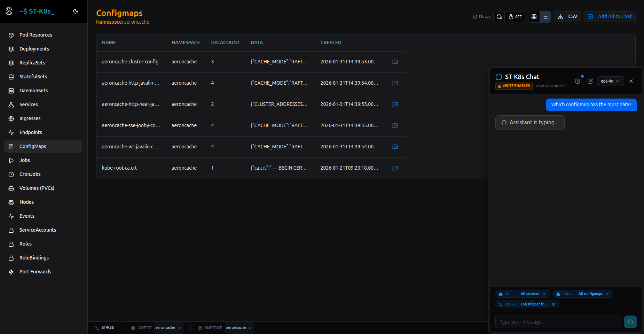Remove Log snippet context chip
This screenshot has height=334, width=644.
[553, 304]
